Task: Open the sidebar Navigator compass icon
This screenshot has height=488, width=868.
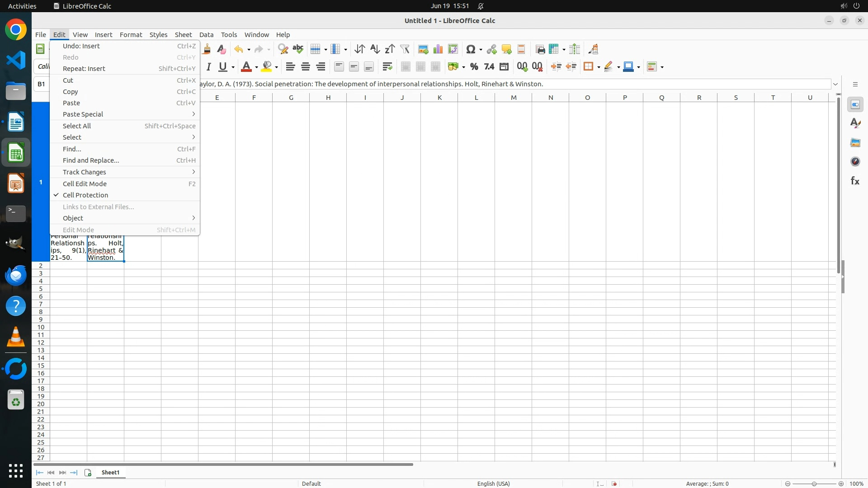Action: (x=855, y=162)
